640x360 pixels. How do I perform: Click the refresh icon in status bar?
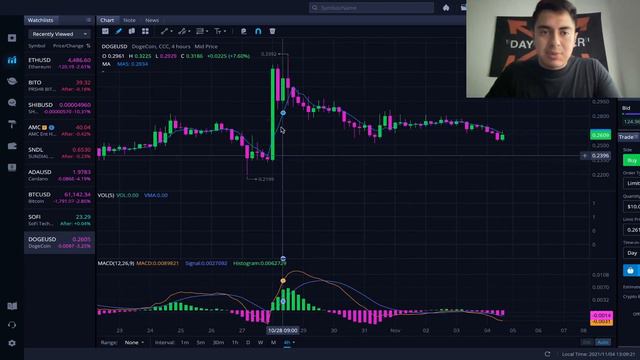click(548, 354)
